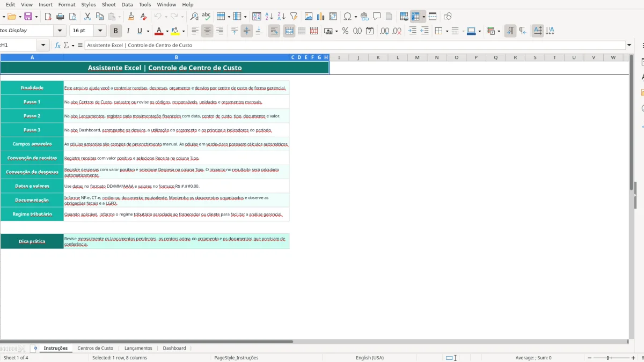Click Format as Percent icon
The height and width of the screenshot is (362, 644).
tap(345, 31)
